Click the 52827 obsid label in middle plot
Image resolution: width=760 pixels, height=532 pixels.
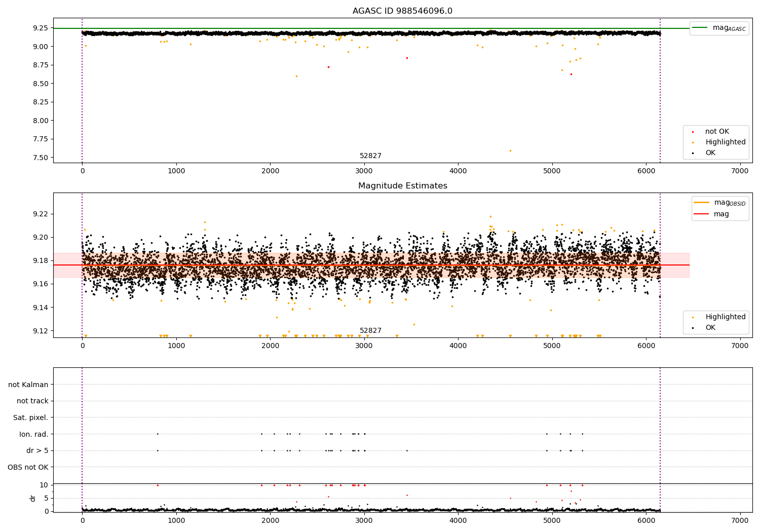tap(370, 331)
